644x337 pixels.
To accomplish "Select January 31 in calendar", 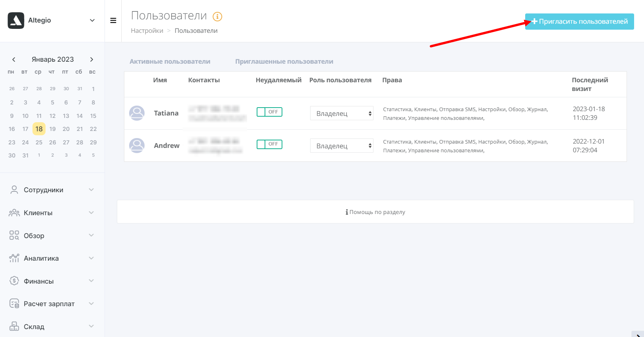I will [x=25, y=155].
